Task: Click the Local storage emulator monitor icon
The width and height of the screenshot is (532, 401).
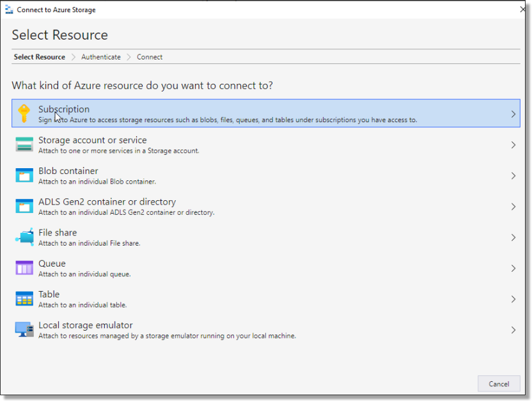Action: pos(24,329)
